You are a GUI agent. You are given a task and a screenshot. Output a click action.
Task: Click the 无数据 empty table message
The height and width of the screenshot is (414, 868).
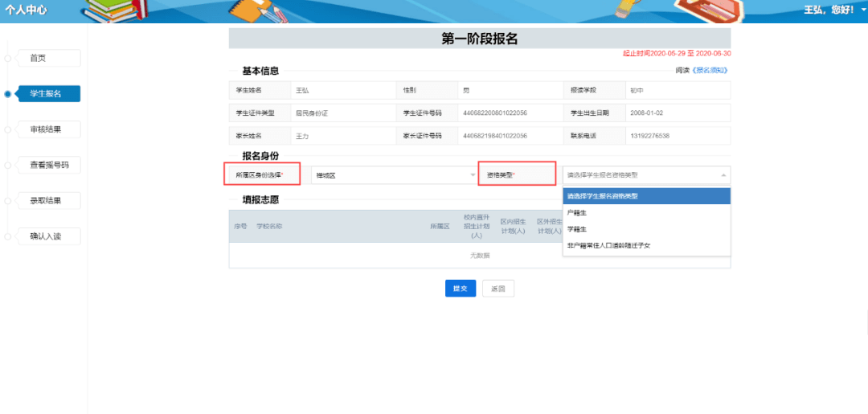click(x=479, y=255)
